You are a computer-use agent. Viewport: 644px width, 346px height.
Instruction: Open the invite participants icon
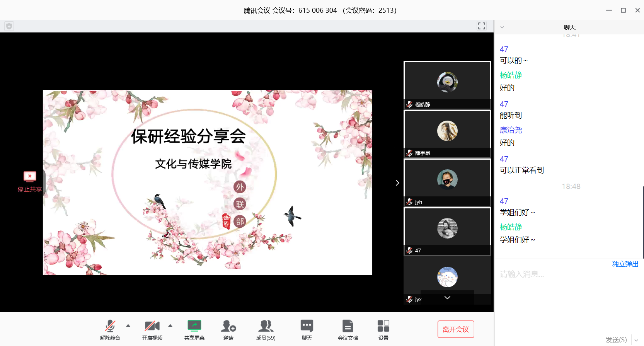(x=228, y=326)
